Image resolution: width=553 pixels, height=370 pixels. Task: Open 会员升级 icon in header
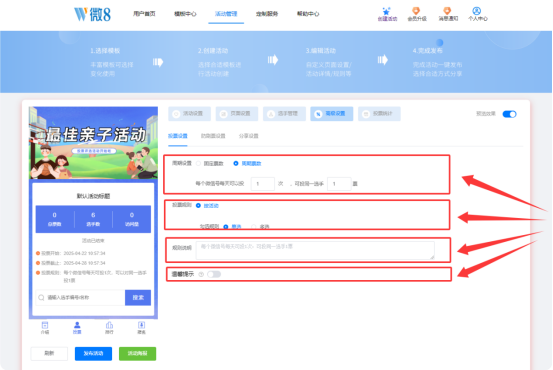[x=416, y=11]
